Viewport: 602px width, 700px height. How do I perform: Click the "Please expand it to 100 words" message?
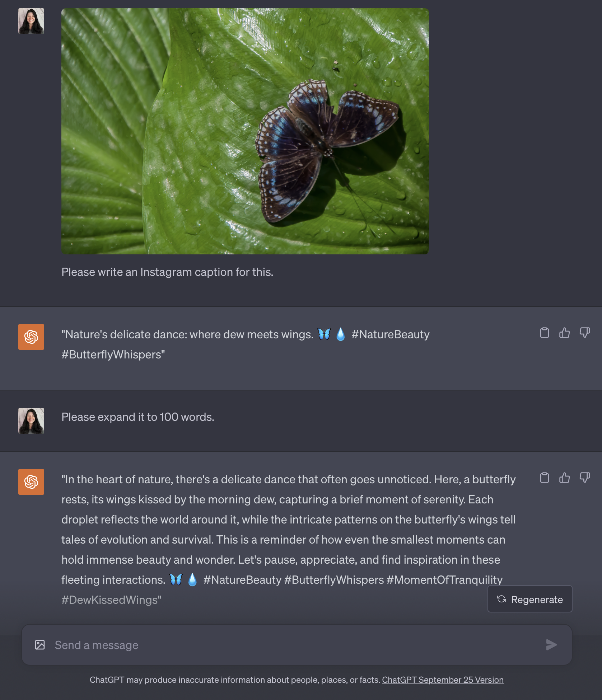click(x=138, y=417)
